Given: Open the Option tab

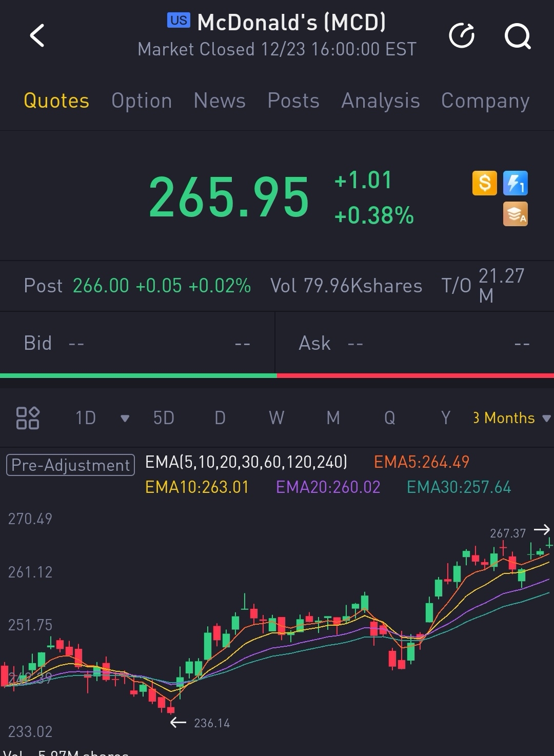Looking at the screenshot, I should coord(142,101).
